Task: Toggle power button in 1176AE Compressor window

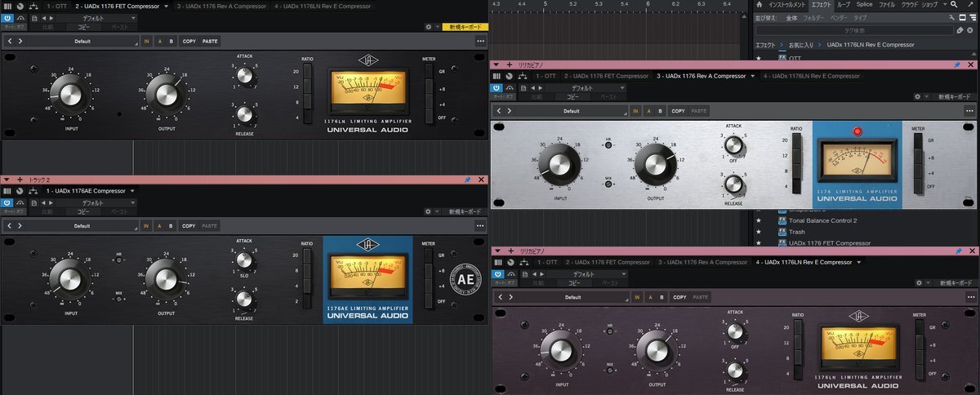Action: click(x=7, y=202)
